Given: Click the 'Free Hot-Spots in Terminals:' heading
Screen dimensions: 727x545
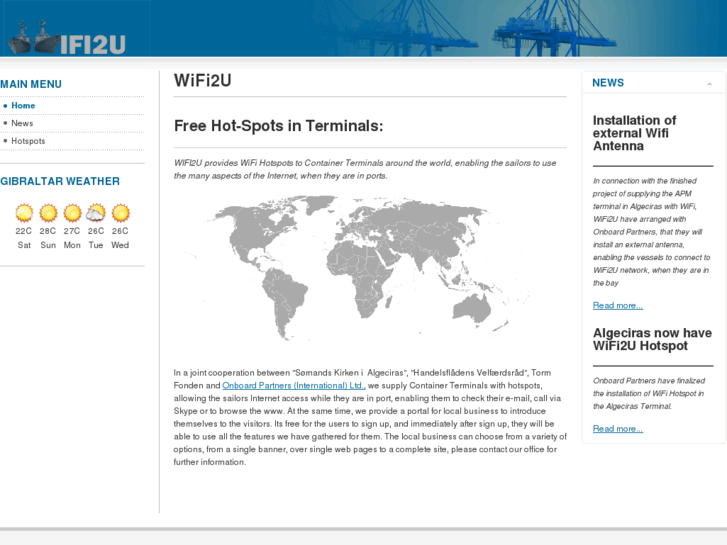Looking at the screenshot, I should click(279, 126).
